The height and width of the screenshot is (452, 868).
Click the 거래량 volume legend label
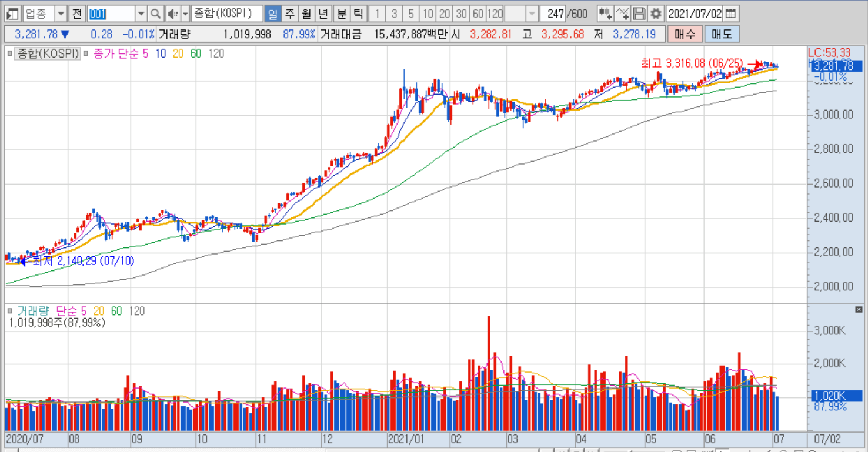[x=33, y=311]
